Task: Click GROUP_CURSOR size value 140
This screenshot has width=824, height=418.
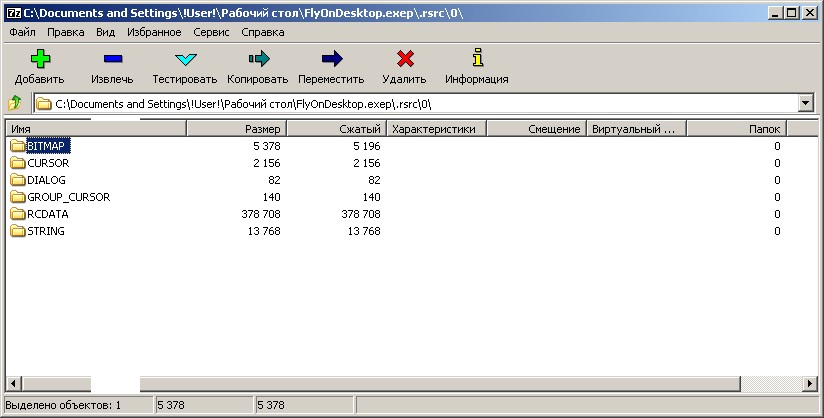Action: point(272,197)
